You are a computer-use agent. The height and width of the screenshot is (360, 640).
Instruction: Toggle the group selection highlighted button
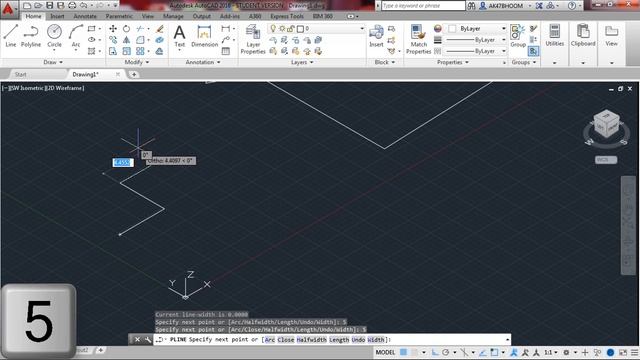point(533,51)
